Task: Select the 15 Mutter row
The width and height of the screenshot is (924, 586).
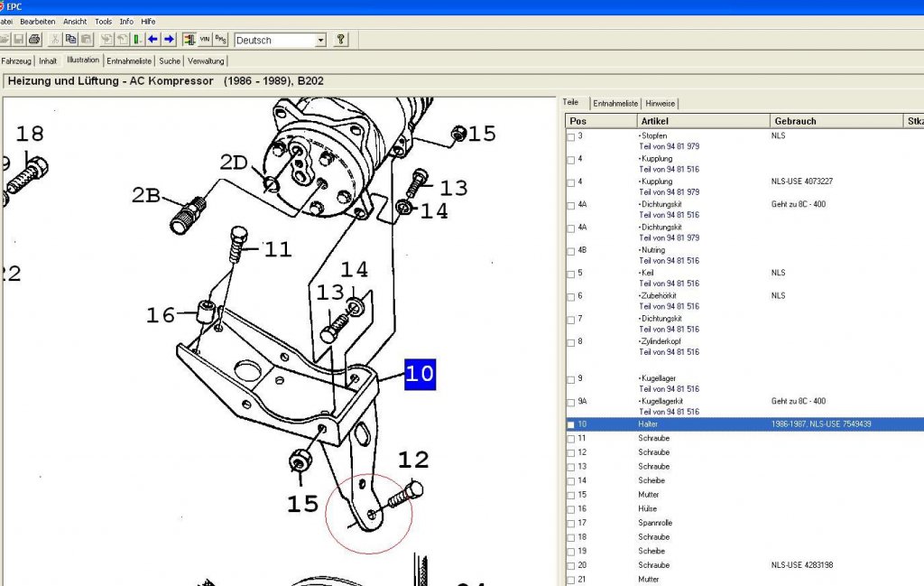Action: point(744,495)
